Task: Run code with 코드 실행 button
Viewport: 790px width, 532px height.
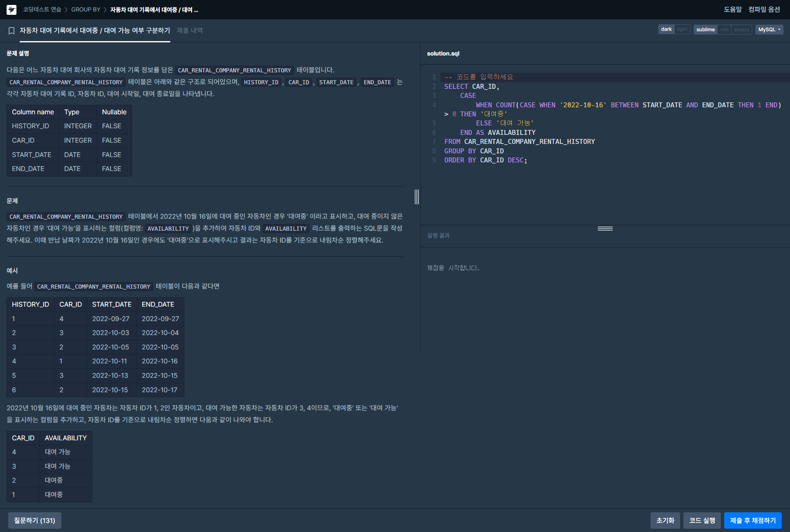Action: (x=702, y=520)
